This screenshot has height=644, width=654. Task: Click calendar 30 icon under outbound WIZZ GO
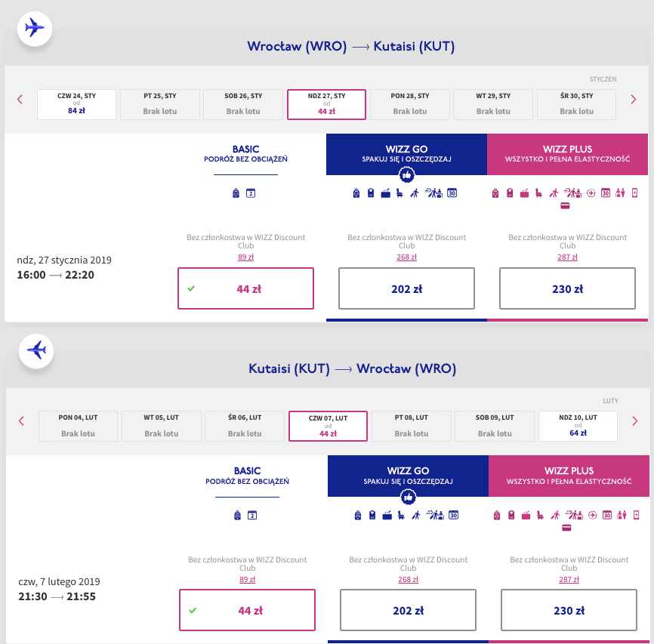(452, 193)
